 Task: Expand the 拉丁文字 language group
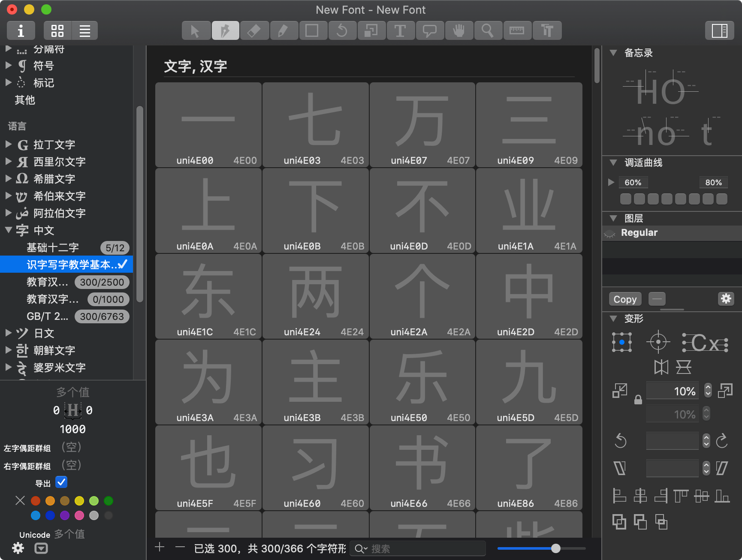click(x=8, y=145)
